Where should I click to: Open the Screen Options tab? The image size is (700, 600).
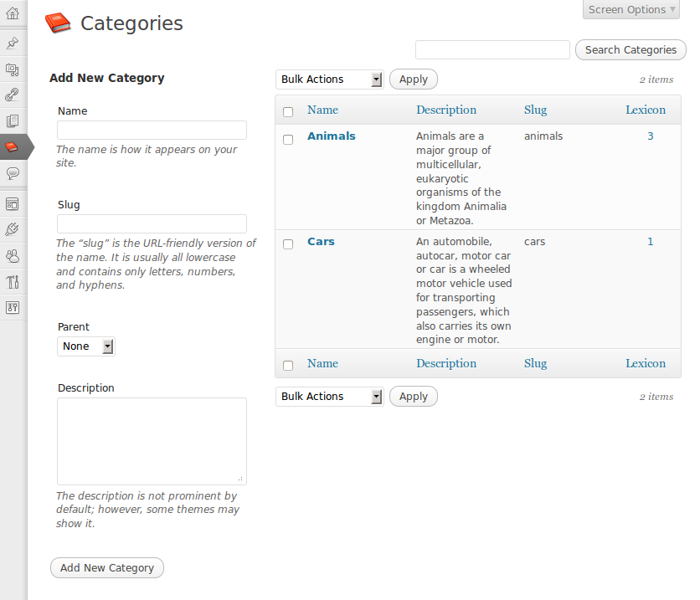631,9
